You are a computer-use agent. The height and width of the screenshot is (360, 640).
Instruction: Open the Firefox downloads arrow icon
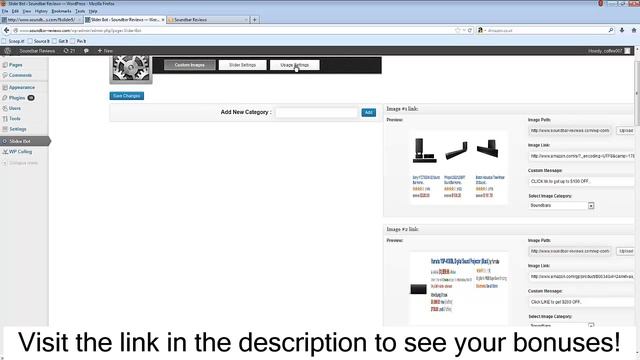(x=622, y=30)
